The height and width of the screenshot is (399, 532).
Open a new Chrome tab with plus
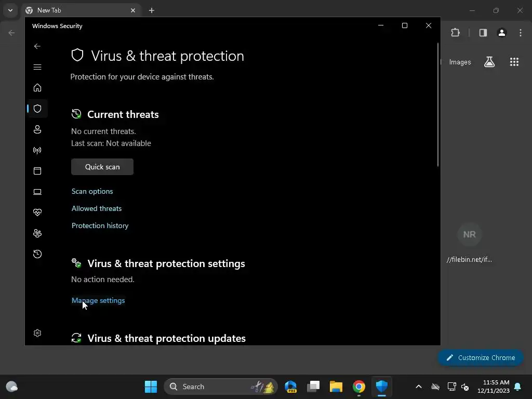[x=152, y=10]
